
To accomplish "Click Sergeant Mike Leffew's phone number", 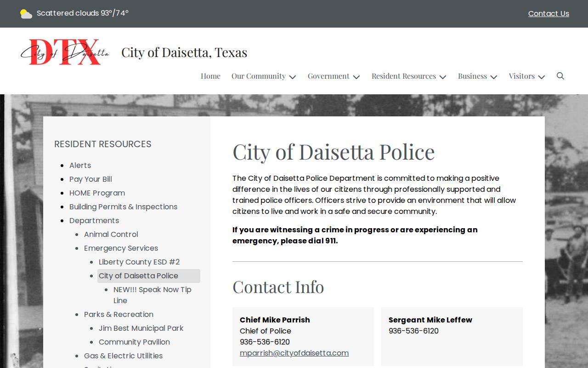I will tap(413, 331).
